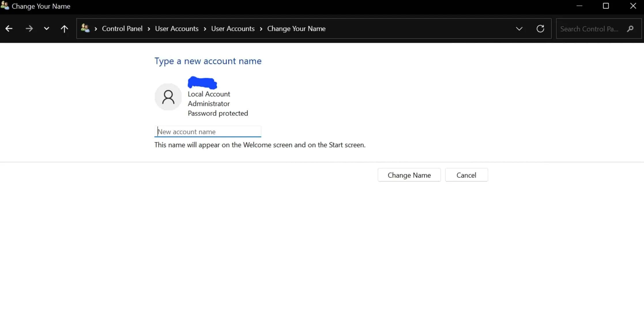Screen dimensions: 644x317
Task: Click 'User Accounts' second breadcrumb link
Action: click(x=232, y=28)
